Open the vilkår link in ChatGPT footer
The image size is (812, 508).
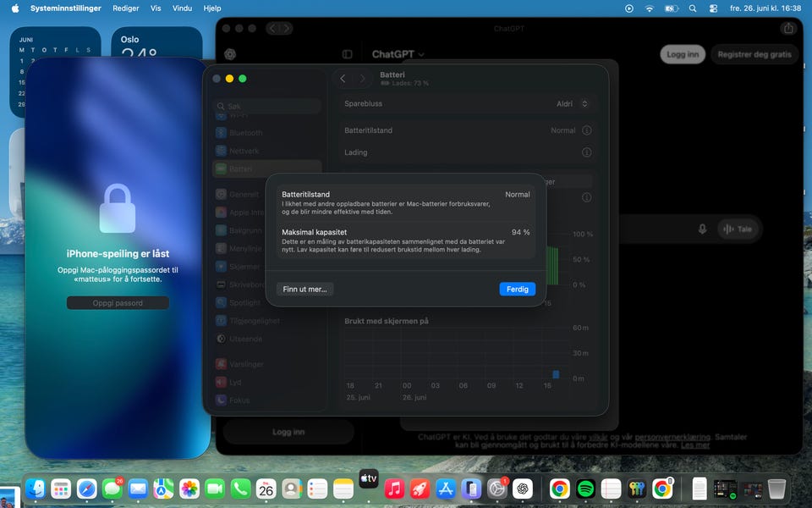(x=598, y=437)
